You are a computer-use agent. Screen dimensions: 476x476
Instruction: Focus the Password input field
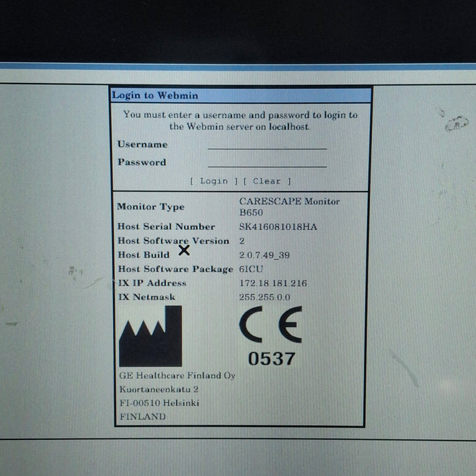pos(267,162)
